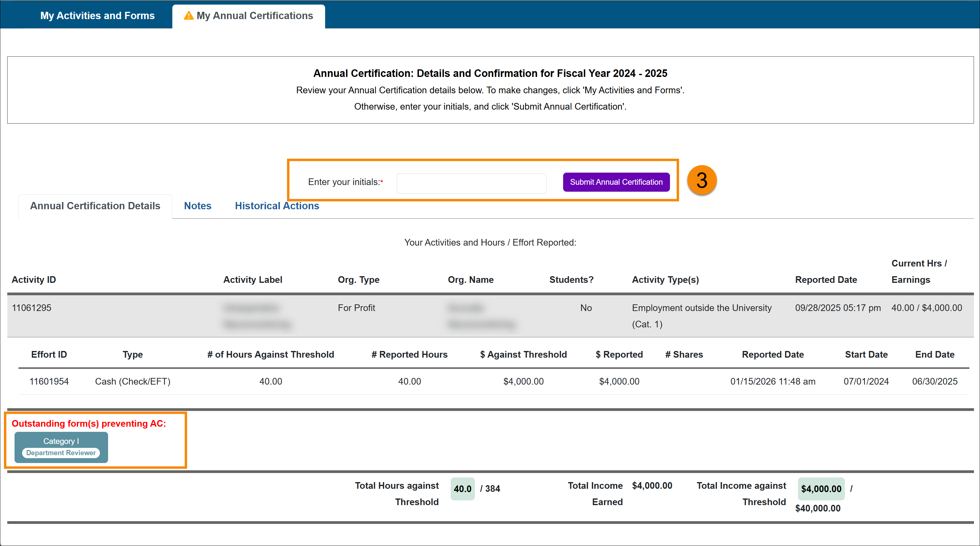
Task: Select the Annual Certification Details tab
Action: [x=95, y=206]
